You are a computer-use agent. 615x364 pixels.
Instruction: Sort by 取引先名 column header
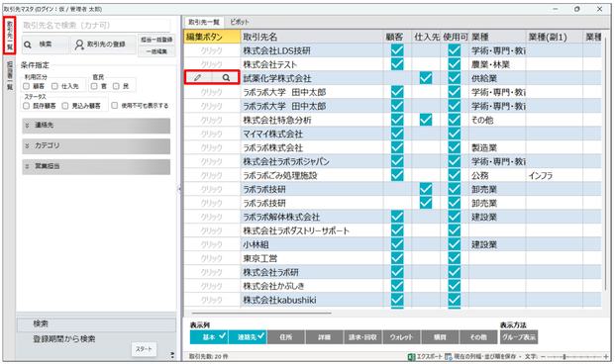coord(312,37)
